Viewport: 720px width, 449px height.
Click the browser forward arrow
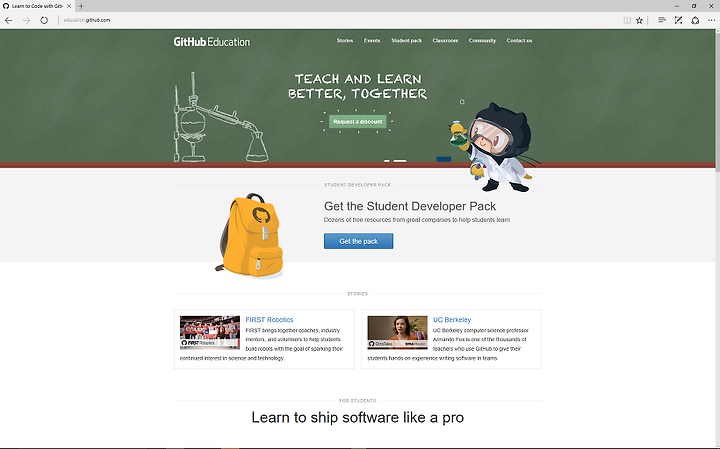(26, 20)
